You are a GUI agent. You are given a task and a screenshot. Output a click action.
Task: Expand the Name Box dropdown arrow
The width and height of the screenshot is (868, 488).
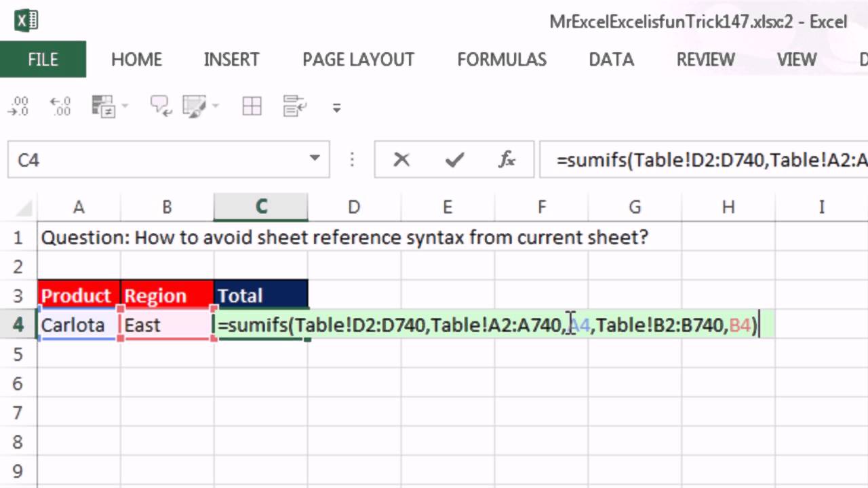tap(315, 159)
